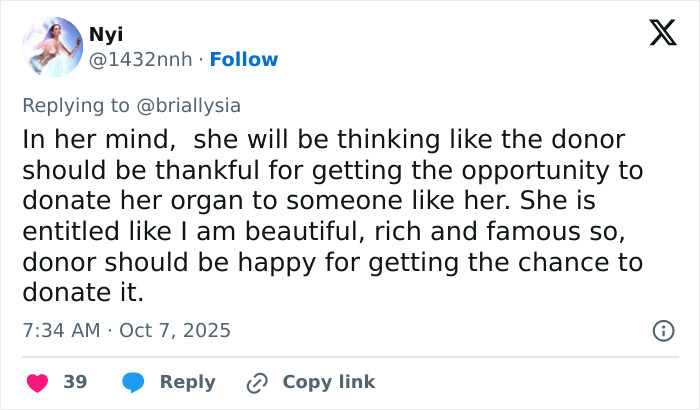The image size is (700, 410).
Task: Follow the user Nyi
Action: coord(242,60)
